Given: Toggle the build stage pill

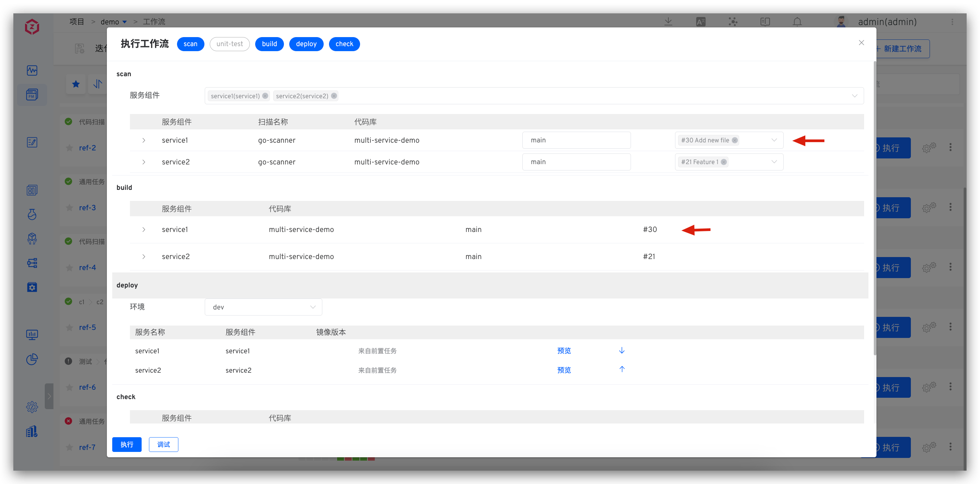Looking at the screenshot, I should pos(269,44).
